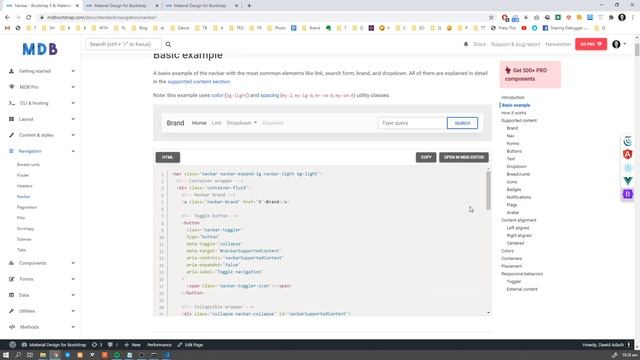Open the Extensions puzzle icon

click(611, 18)
